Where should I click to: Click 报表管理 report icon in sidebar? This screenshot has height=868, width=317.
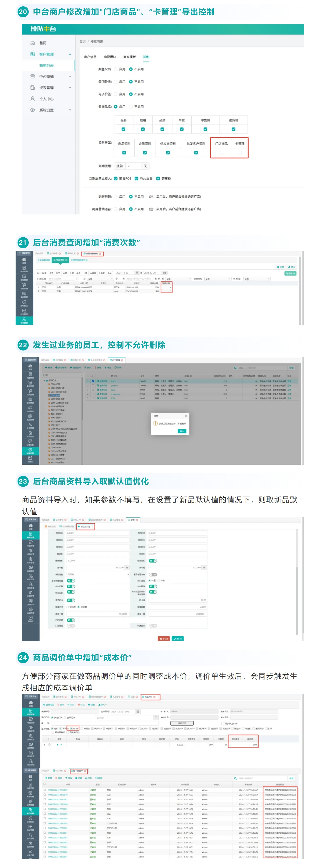point(33,88)
